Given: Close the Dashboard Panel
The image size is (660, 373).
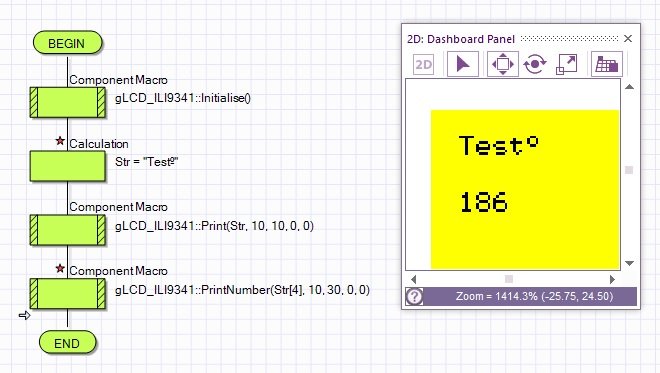Looking at the screenshot, I should [628, 39].
